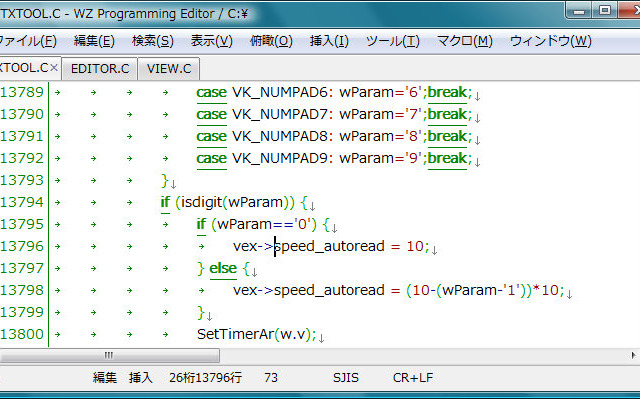Open the 俯瞰(O) menu
This screenshot has height=399, width=640.
[x=271, y=41]
